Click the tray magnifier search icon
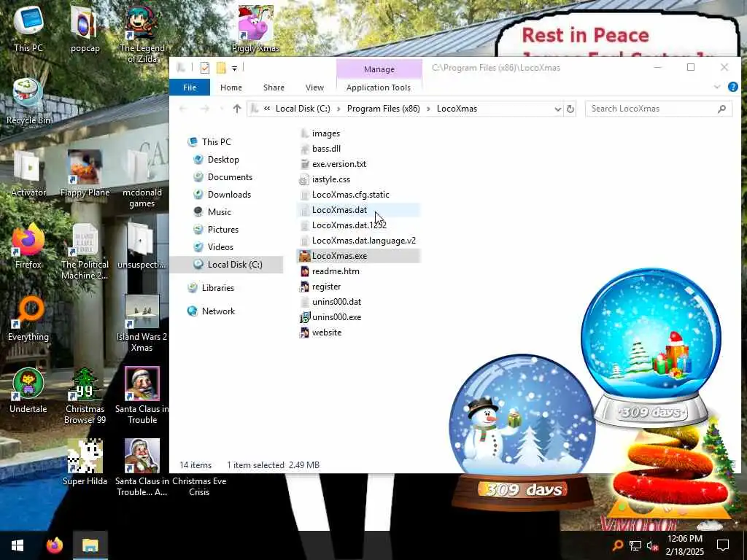Image resolution: width=747 pixels, height=560 pixels. 617,545
